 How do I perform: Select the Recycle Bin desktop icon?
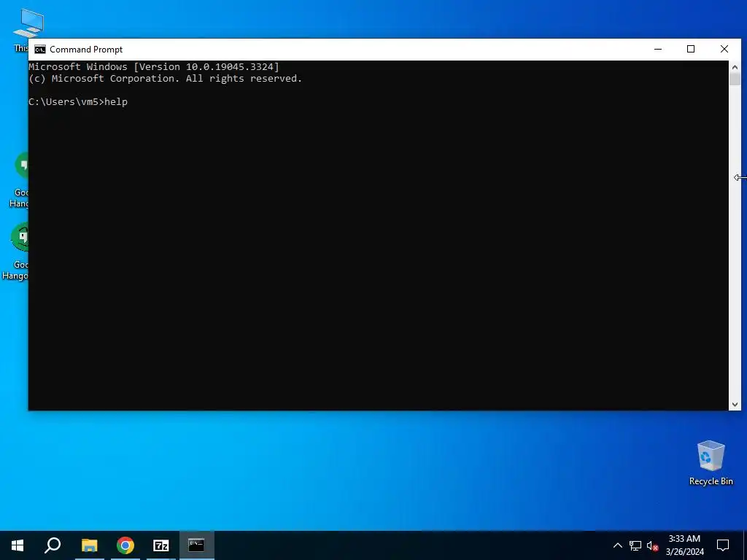[711, 463]
